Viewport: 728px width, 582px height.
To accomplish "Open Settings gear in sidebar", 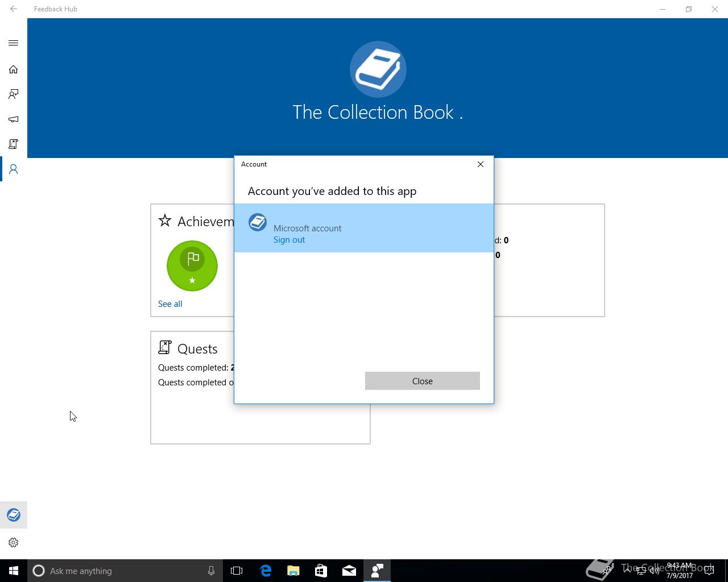I will [x=14, y=543].
